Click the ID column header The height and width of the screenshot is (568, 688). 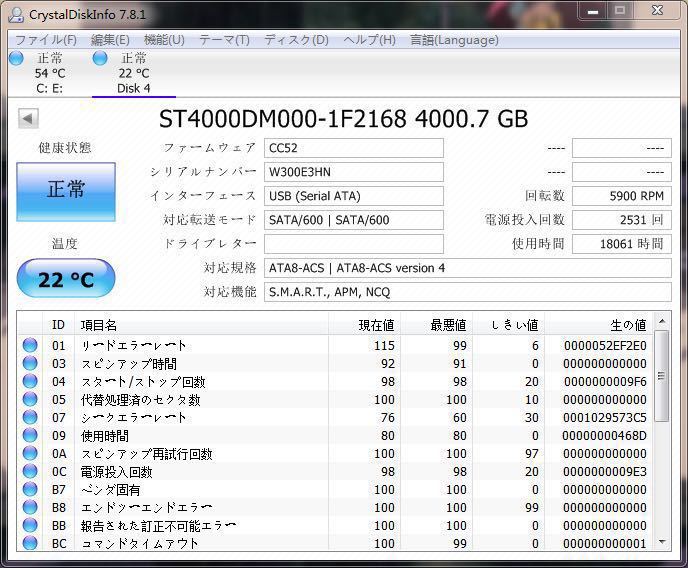tap(58, 325)
